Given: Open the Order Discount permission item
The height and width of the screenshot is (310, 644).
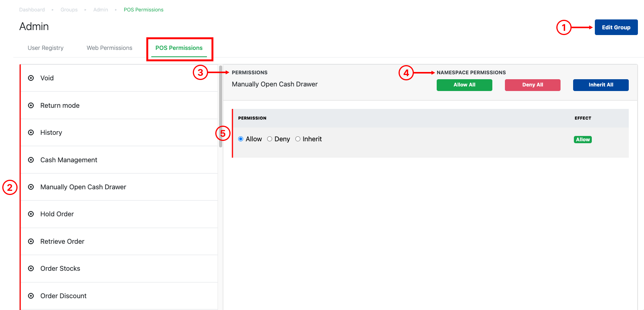Looking at the screenshot, I should tap(63, 296).
